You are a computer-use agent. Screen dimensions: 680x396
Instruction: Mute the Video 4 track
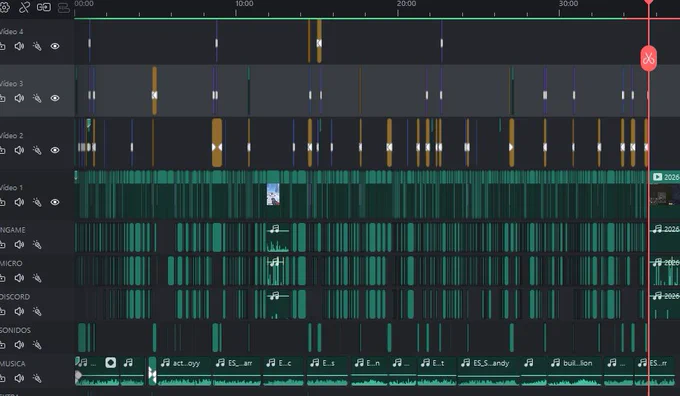point(19,46)
